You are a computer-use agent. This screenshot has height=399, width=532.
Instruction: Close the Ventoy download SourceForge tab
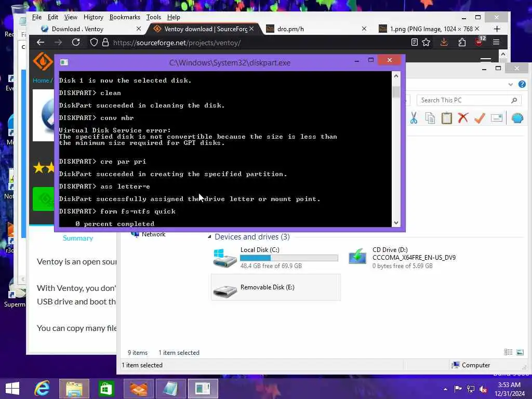pos(251,29)
